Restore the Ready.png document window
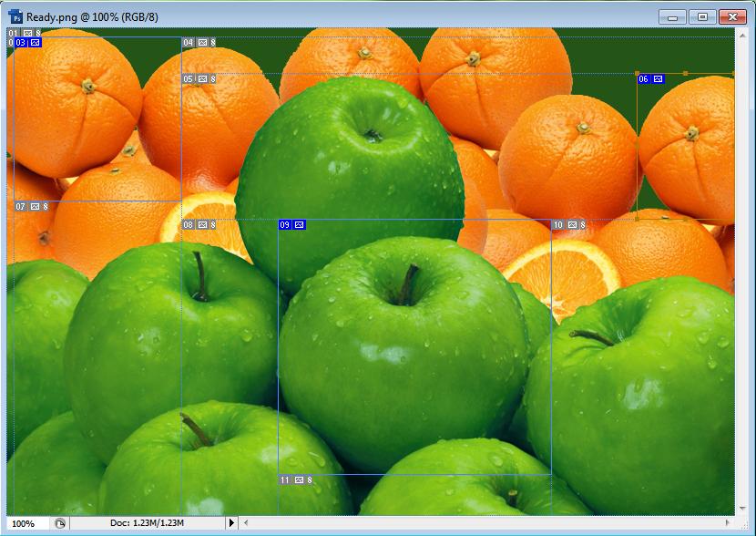The width and height of the screenshot is (756, 536). tap(702, 16)
